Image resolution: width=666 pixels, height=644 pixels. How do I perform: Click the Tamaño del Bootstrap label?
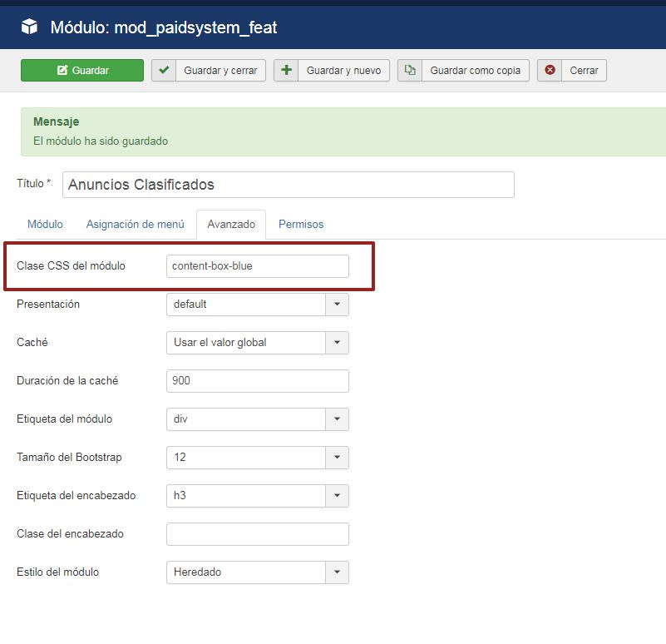click(x=69, y=457)
